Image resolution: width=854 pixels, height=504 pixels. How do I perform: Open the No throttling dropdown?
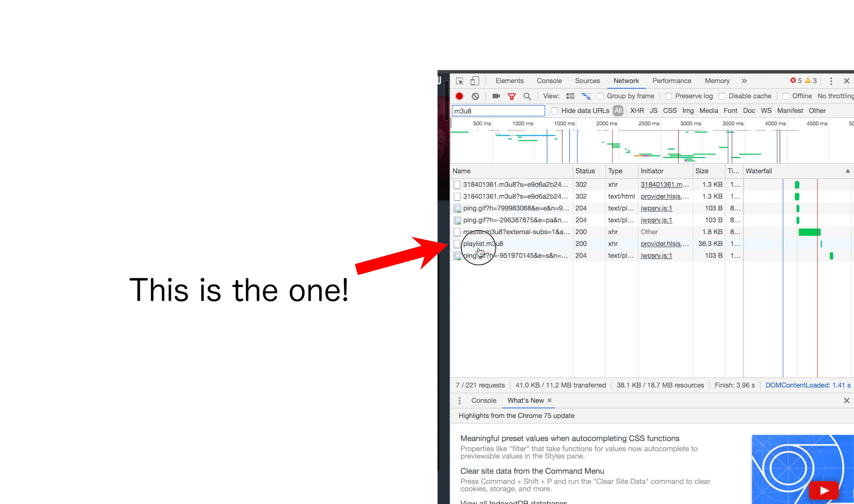point(835,96)
